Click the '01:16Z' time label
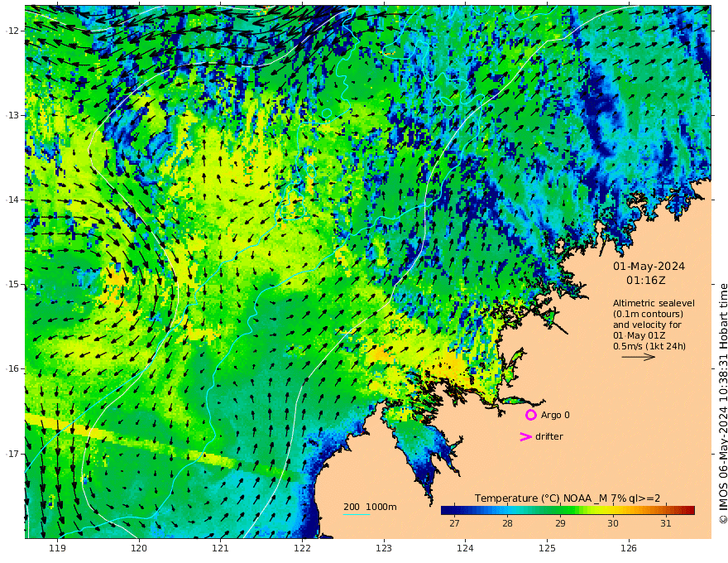Viewport: 728px width, 563px height. pos(646,281)
